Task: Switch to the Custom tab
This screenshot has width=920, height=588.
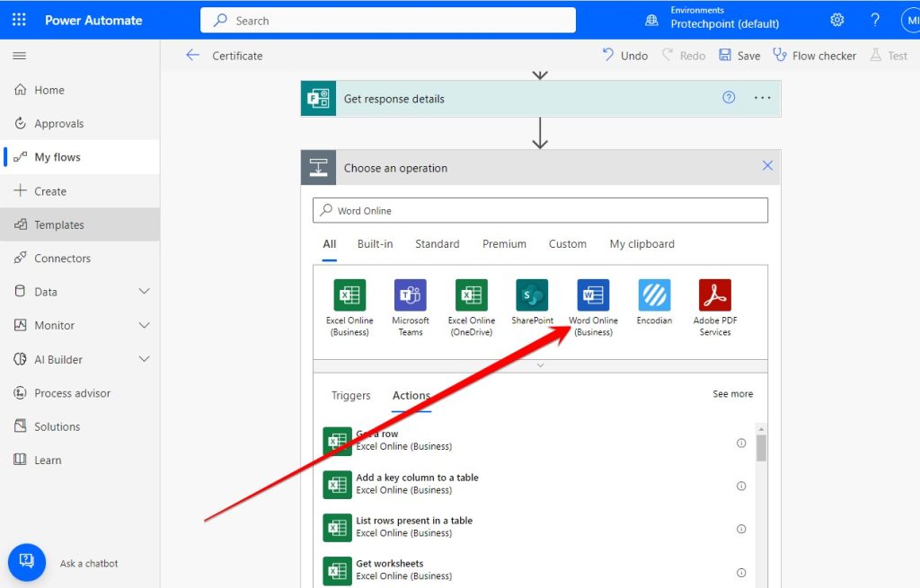Action: (x=568, y=244)
